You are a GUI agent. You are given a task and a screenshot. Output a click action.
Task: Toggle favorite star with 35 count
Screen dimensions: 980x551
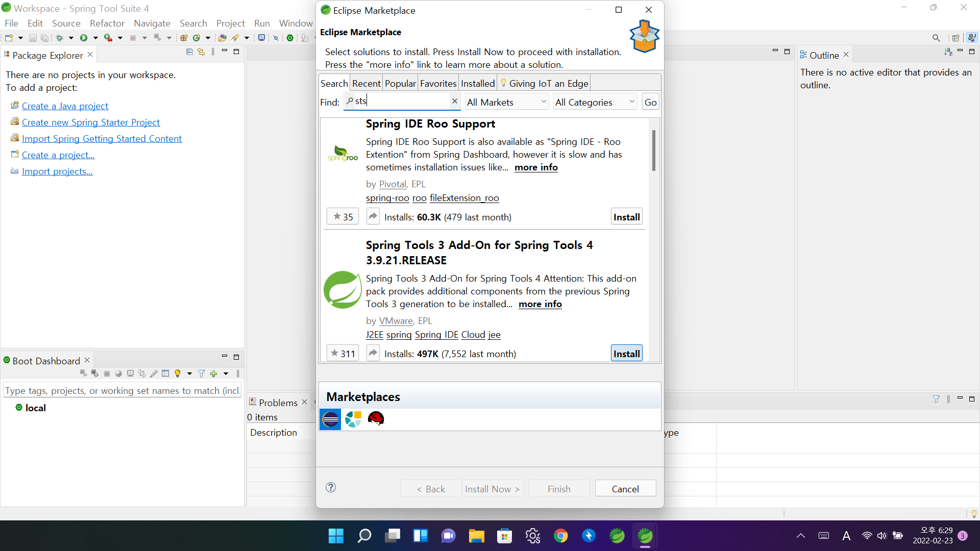click(x=342, y=217)
